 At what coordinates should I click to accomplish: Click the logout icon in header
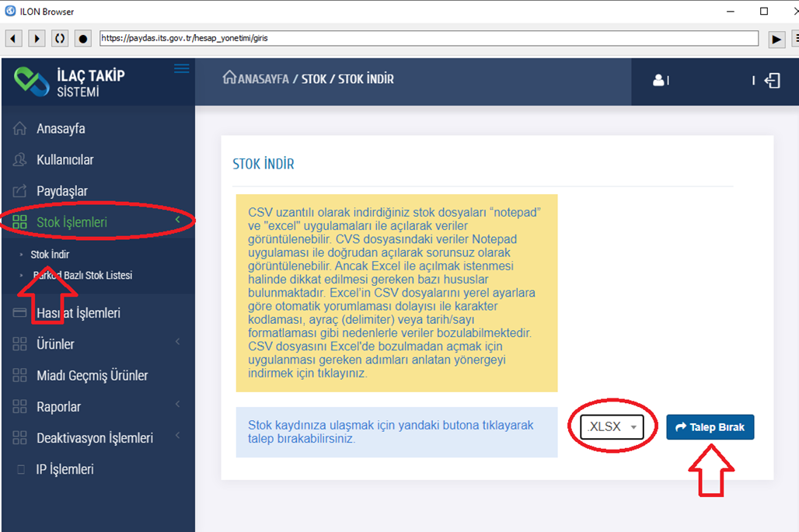coord(772,80)
